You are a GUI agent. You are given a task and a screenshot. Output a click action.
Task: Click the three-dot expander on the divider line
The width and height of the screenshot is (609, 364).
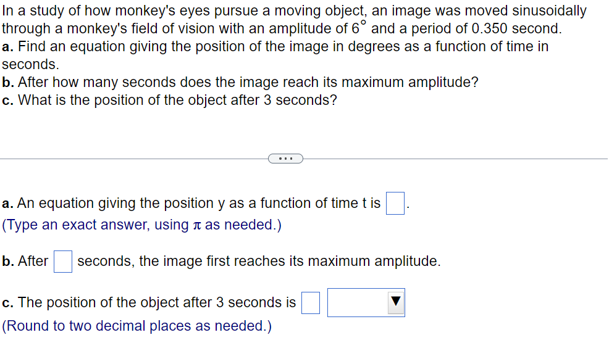pyautogui.click(x=285, y=158)
